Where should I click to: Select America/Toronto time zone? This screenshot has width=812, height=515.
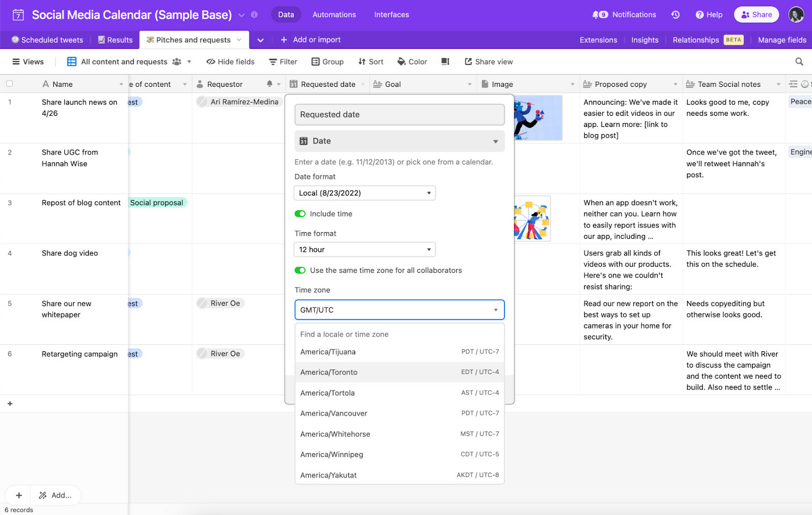tap(399, 372)
